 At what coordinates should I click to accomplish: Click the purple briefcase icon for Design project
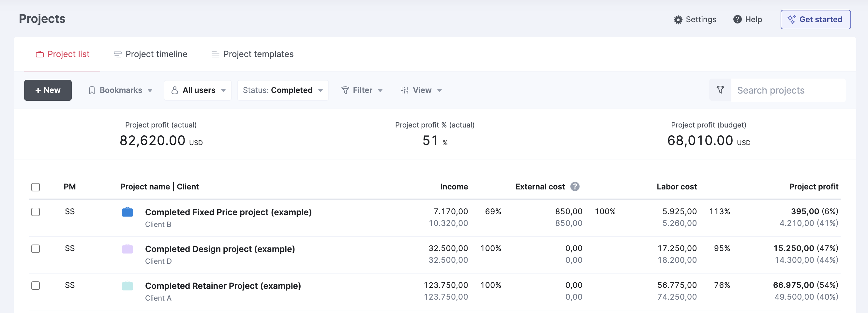point(127,249)
